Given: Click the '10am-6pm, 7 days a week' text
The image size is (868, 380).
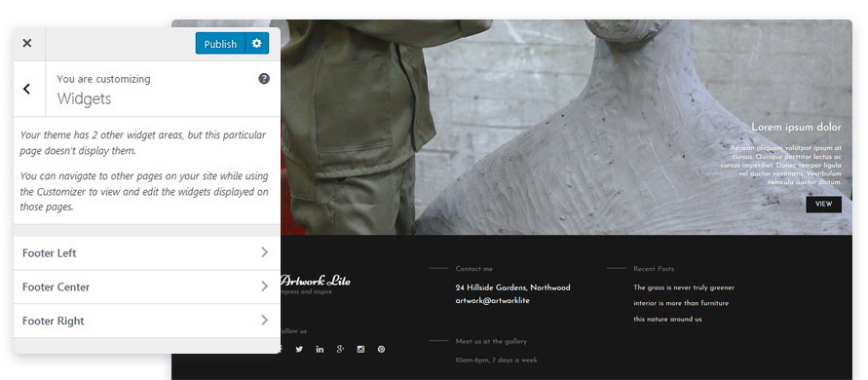Looking at the screenshot, I should (496, 361).
